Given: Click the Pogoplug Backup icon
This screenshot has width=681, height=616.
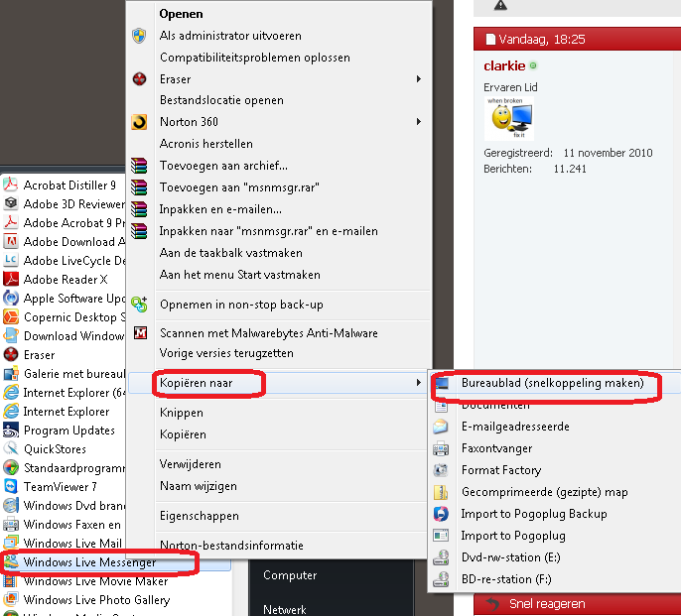Looking at the screenshot, I should 441,514.
